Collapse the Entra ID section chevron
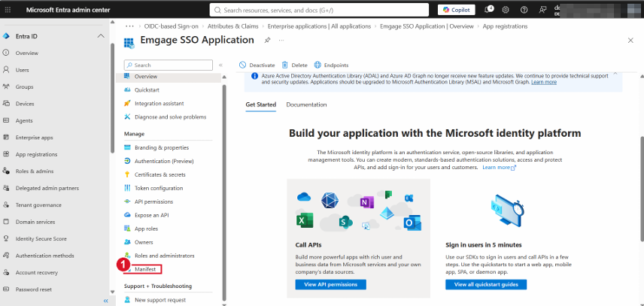 tap(101, 36)
